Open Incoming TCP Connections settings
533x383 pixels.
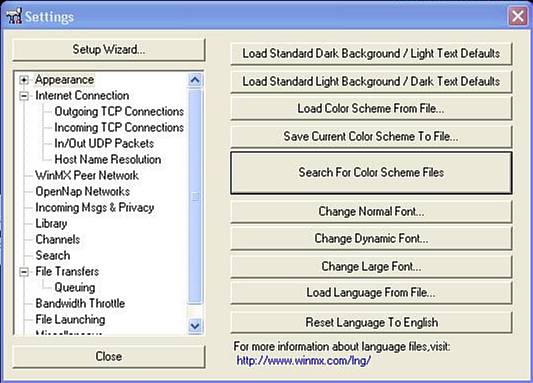coord(119,127)
